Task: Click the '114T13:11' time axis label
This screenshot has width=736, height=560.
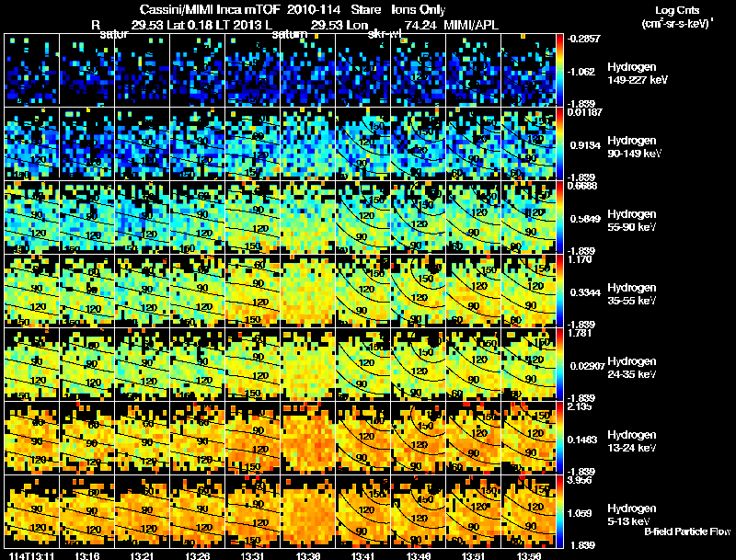Action: [31, 555]
